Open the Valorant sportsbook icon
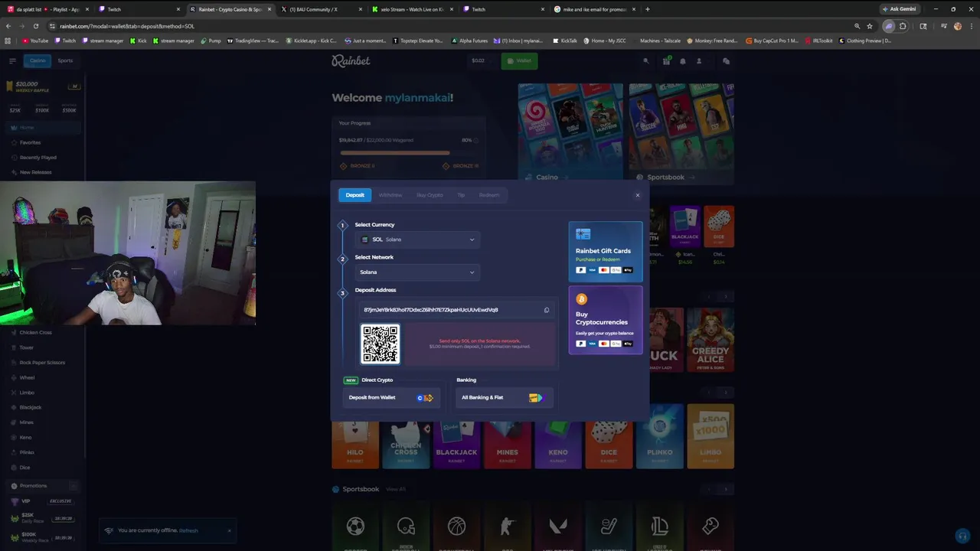Viewport: 980px width, 551px height. point(558,527)
